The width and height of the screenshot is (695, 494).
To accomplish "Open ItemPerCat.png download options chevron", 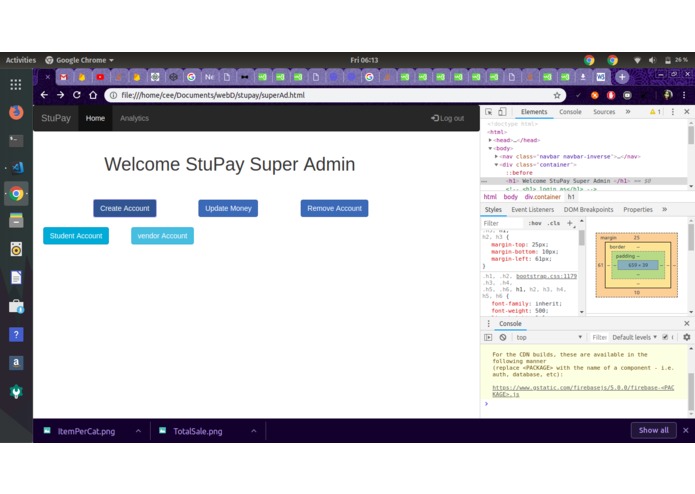I will click(x=138, y=431).
